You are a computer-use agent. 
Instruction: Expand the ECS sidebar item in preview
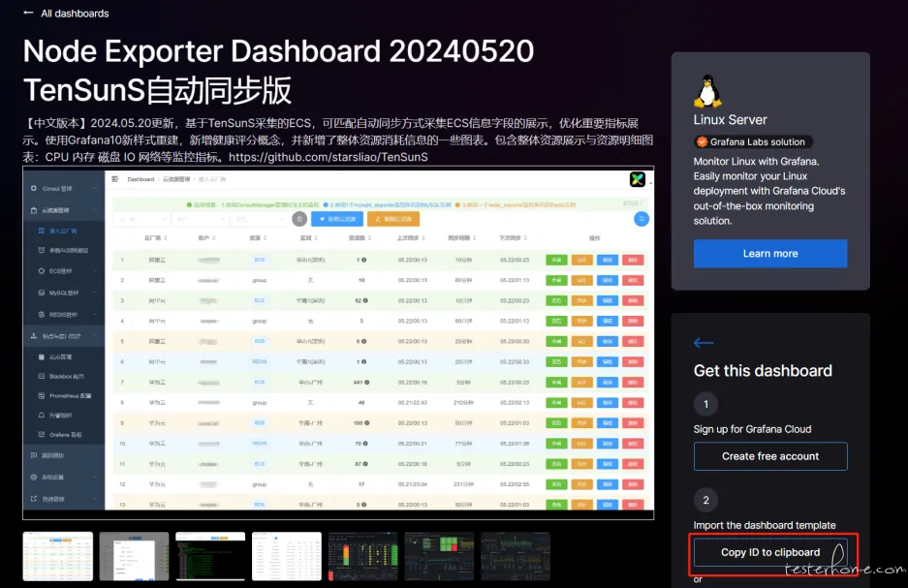click(x=64, y=271)
